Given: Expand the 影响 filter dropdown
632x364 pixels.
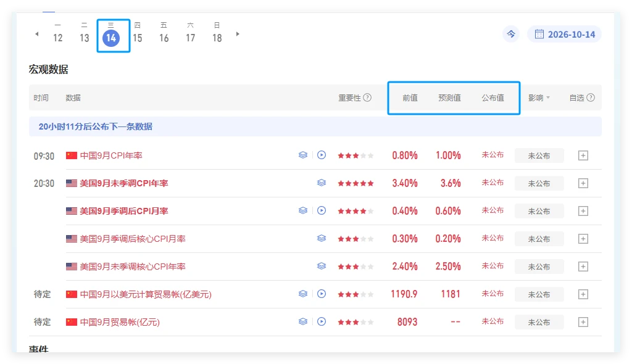Looking at the screenshot, I should click(x=539, y=97).
